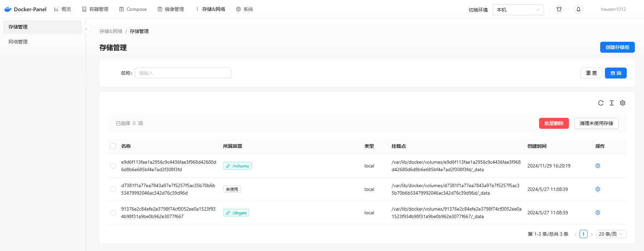
Task: Open the /dbgate container link
Action: coord(236,213)
